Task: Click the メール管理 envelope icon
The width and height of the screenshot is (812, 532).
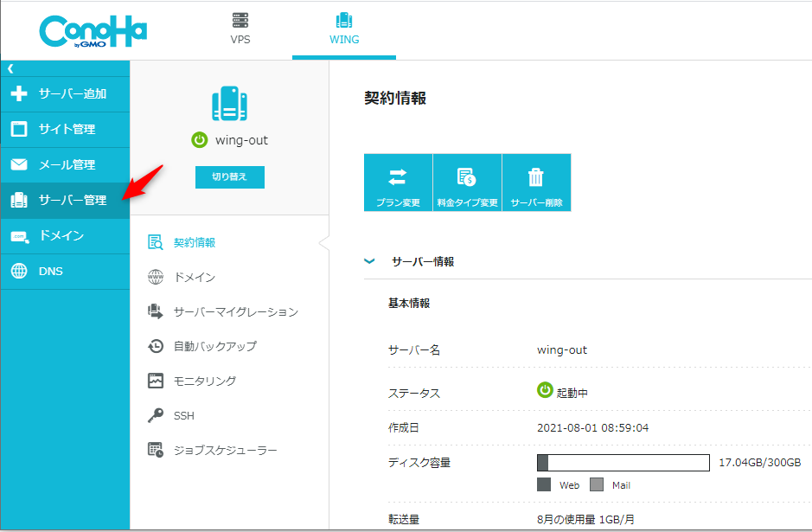Action: pyautogui.click(x=19, y=164)
